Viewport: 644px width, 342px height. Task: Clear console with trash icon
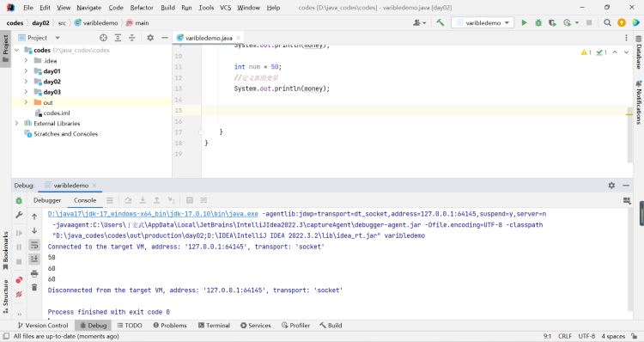tap(34, 287)
